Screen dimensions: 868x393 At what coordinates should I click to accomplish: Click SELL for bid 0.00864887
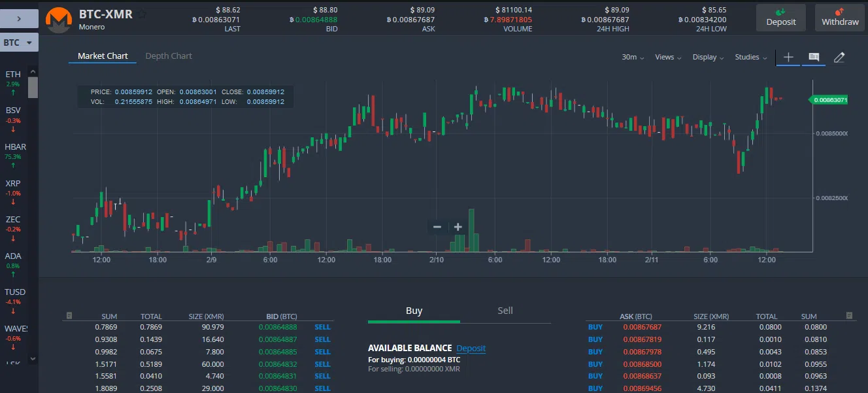[x=323, y=339]
